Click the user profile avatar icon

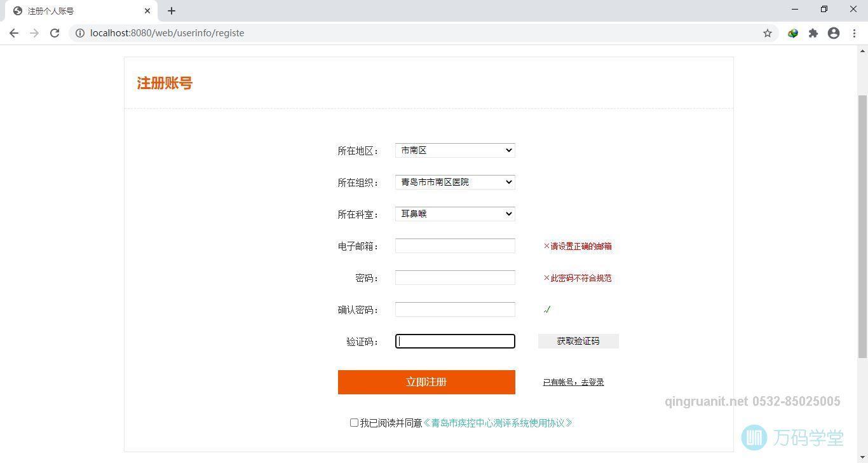coord(834,33)
